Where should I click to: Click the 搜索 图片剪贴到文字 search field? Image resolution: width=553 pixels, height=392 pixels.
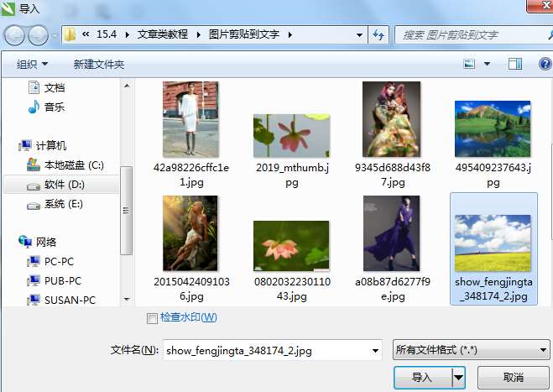pyautogui.click(x=472, y=34)
